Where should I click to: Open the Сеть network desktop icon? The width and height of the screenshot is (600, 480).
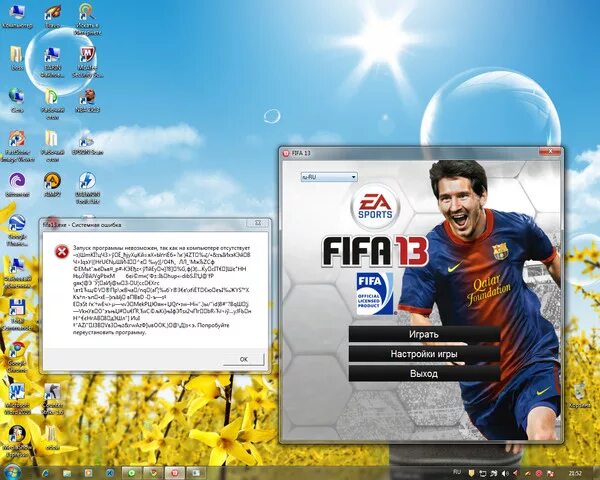coord(17,100)
